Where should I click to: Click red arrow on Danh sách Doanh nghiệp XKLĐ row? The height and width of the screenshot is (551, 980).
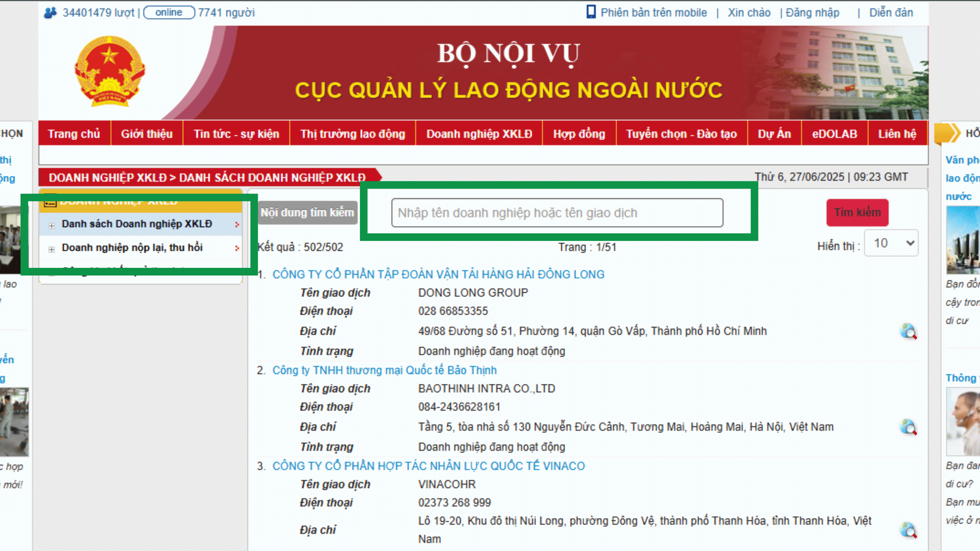[x=237, y=225]
